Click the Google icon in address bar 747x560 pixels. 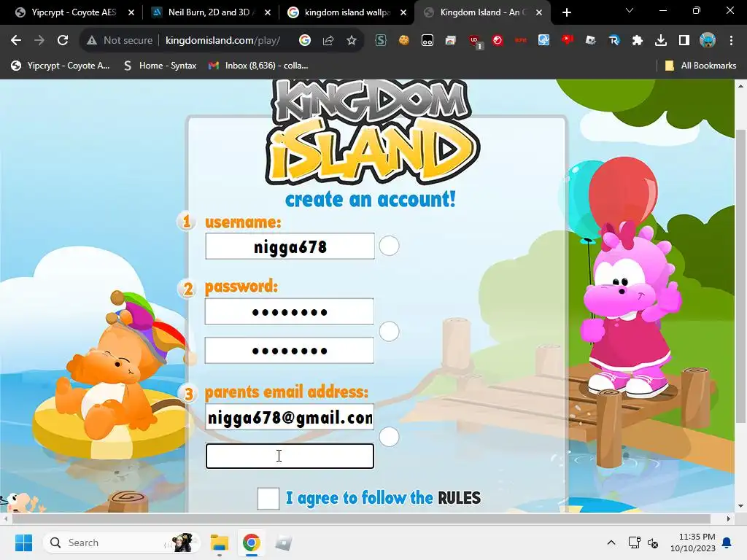(305, 41)
